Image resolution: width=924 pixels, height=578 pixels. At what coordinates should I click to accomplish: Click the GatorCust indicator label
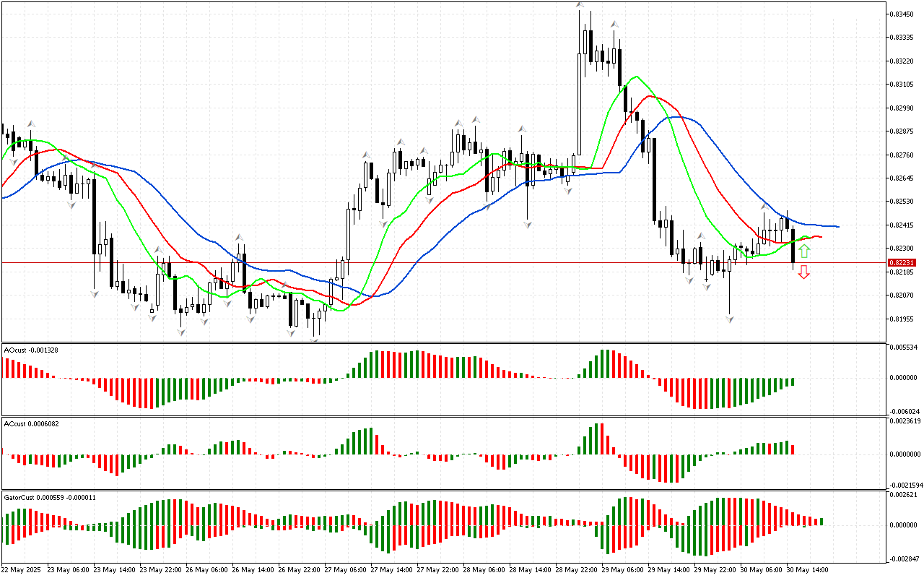click(x=50, y=498)
